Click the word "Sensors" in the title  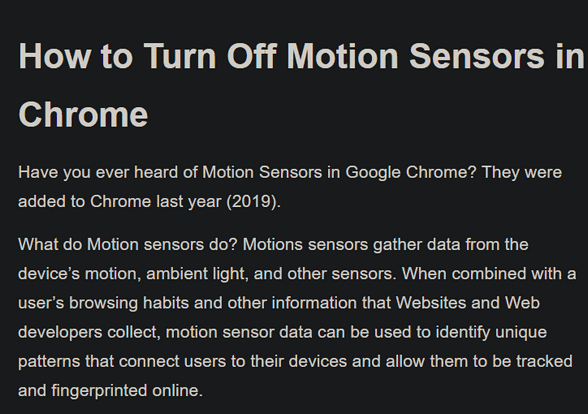[476, 56]
